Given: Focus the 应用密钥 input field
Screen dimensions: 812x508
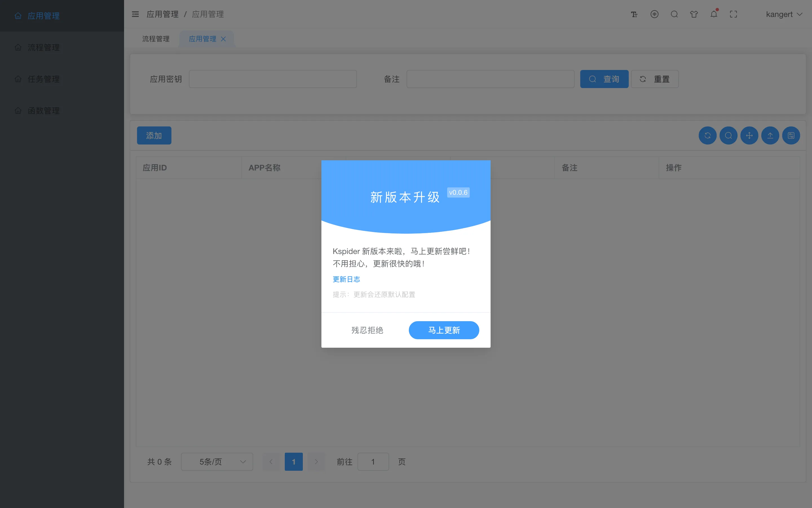Looking at the screenshot, I should (x=273, y=79).
